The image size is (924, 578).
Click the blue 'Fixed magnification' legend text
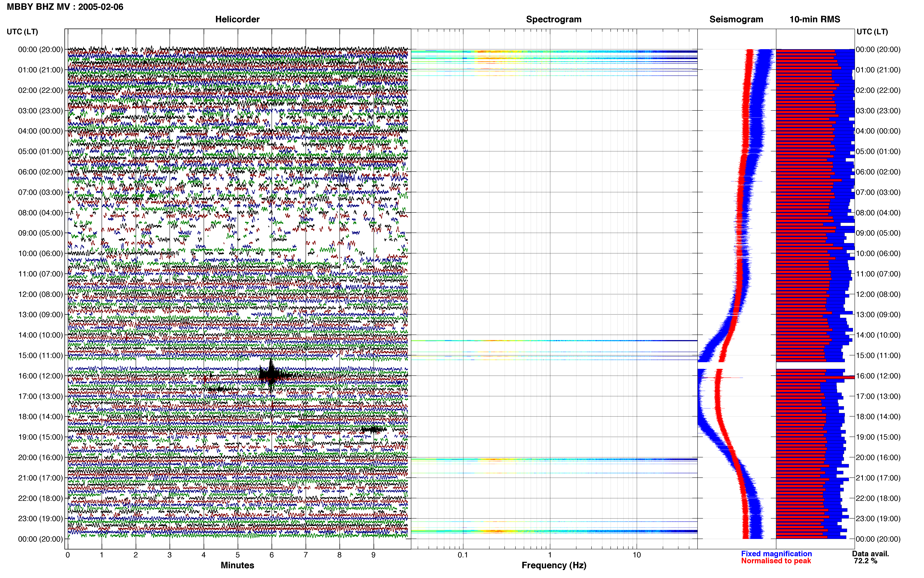[777, 554]
